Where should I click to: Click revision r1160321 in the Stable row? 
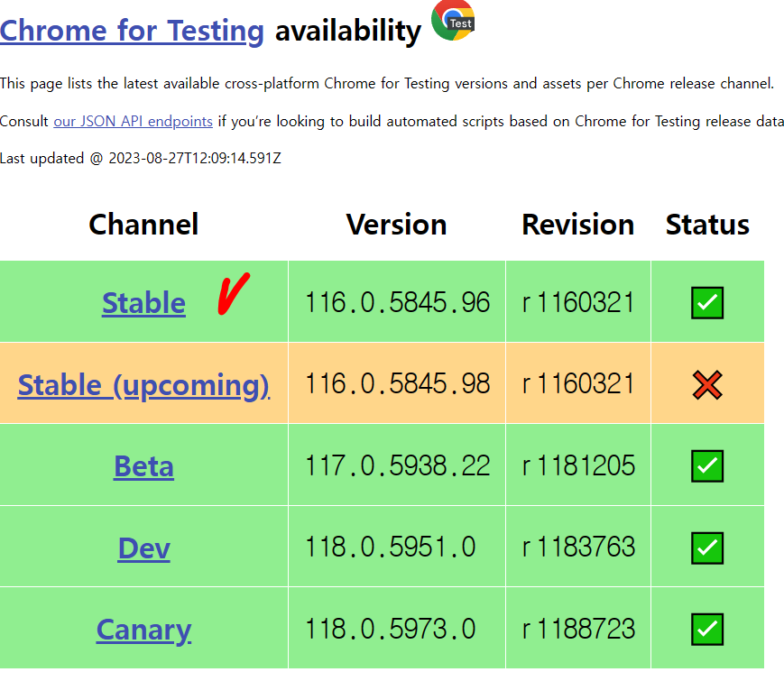[578, 302]
